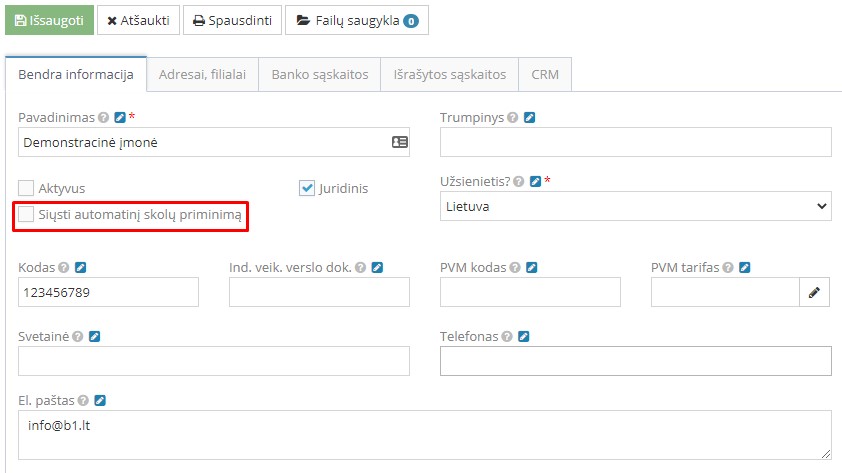Click help icon next to El. paštas

[83, 401]
